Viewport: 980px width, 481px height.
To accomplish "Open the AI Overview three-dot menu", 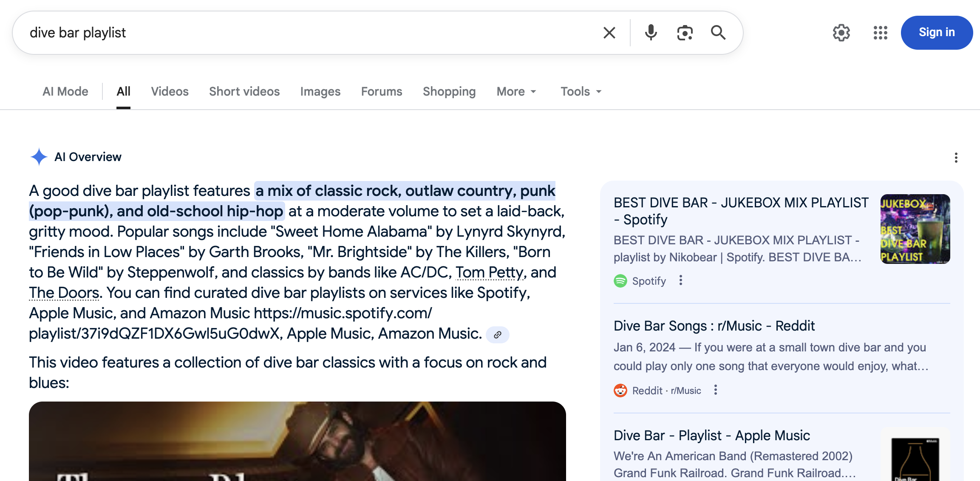I will [x=955, y=158].
